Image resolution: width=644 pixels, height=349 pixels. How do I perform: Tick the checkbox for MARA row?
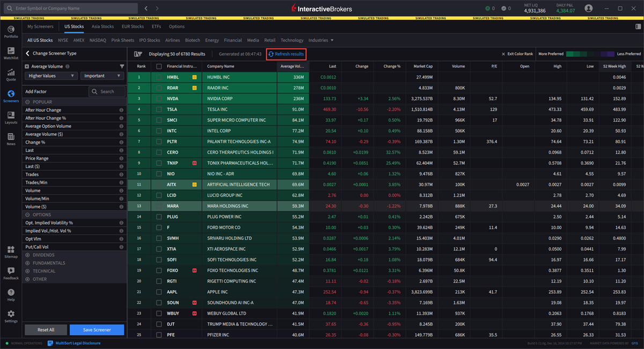coord(159,206)
